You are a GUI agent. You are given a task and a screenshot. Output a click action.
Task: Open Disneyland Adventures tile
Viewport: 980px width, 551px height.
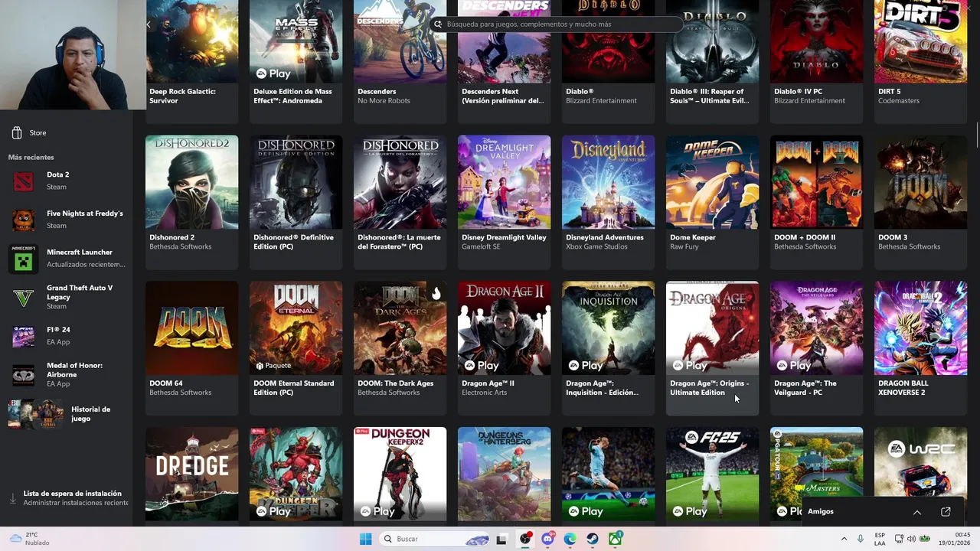(609, 203)
